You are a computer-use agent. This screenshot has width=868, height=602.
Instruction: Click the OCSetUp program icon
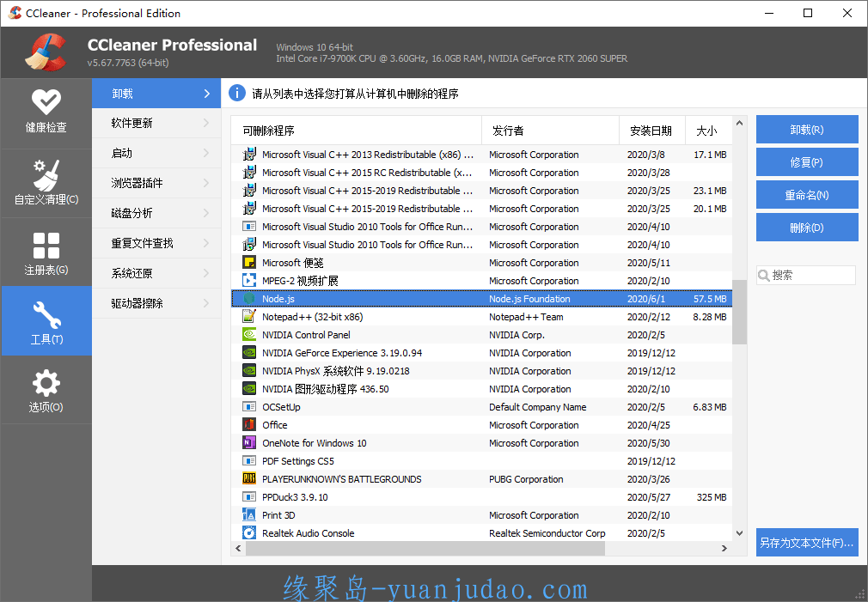coord(249,407)
